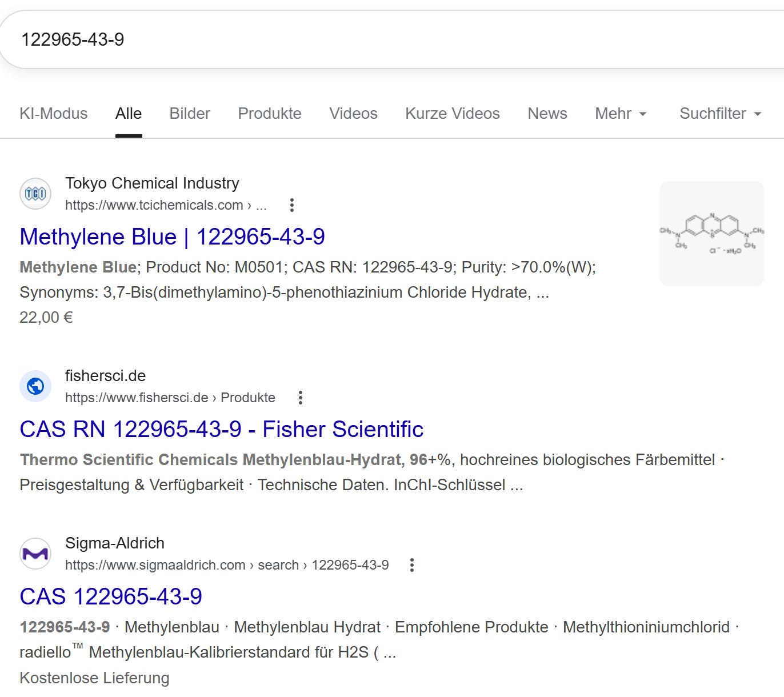784x697 pixels.
Task: Open three-dot menu for the Sigma-Aldrich result
Action: click(x=412, y=565)
